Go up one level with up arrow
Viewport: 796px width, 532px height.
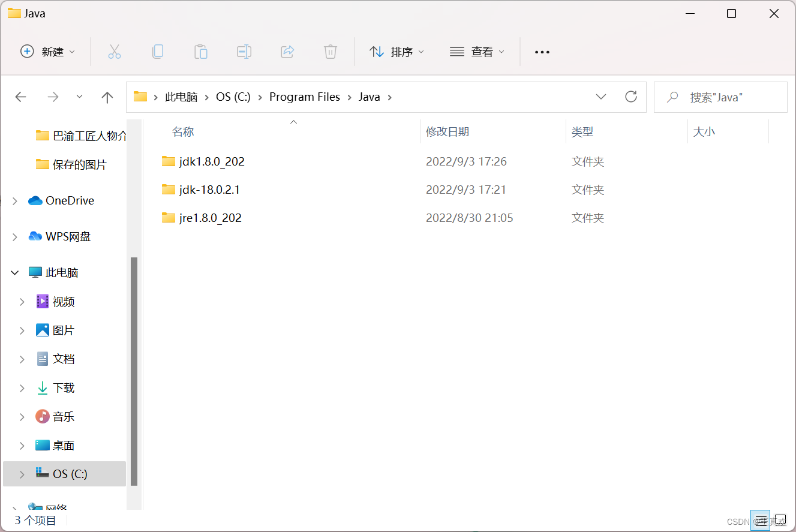pyautogui.click(x=107, y=97)
